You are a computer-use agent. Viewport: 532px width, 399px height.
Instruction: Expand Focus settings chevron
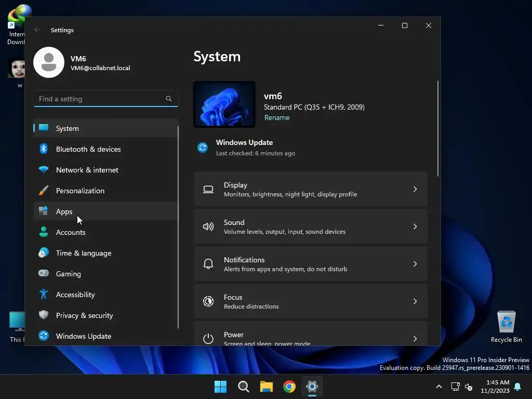click(x=415, y=301)
